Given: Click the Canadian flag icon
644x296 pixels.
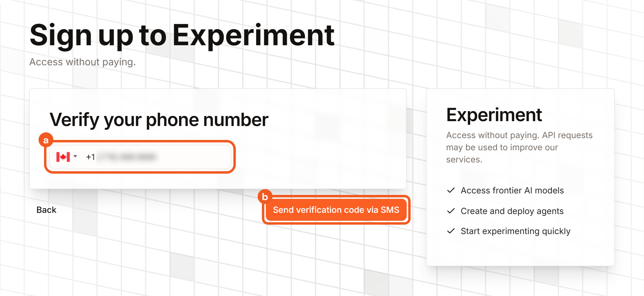Looking at the screenshot, I should pyautogui.click(x=63, y=157).
